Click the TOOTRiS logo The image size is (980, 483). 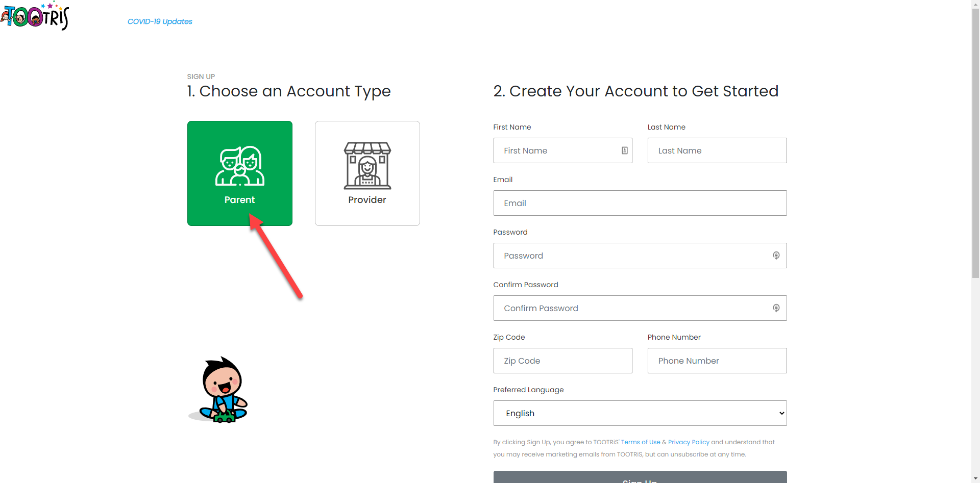[x=35, y=16]
